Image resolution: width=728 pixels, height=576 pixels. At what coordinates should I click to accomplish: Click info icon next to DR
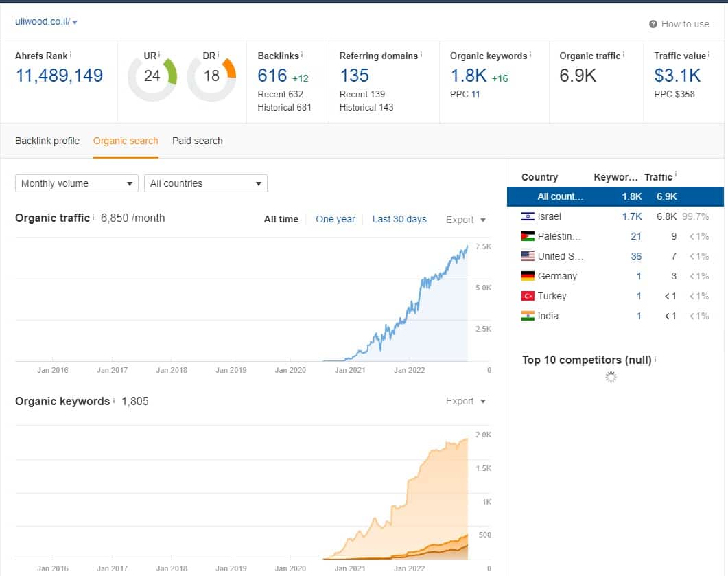[218, 55]
